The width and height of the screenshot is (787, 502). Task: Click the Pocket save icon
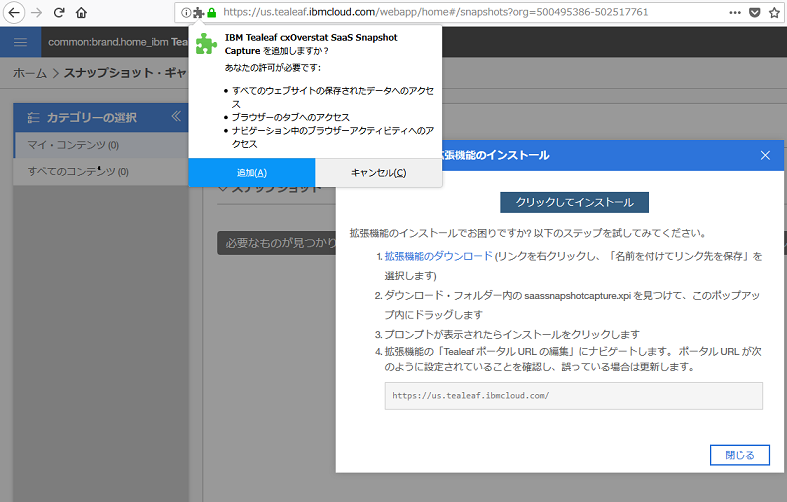coord(754,13)
